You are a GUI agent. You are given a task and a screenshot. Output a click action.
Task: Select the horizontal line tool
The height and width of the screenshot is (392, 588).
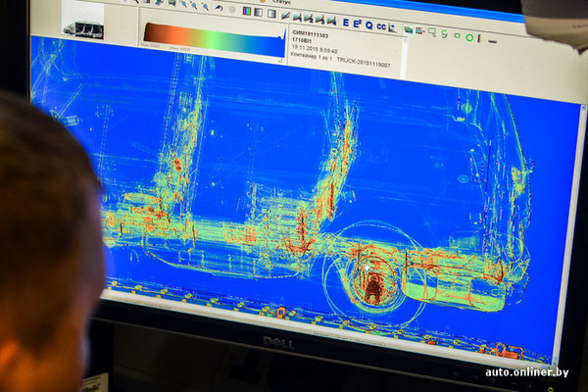tap(493, 41)
